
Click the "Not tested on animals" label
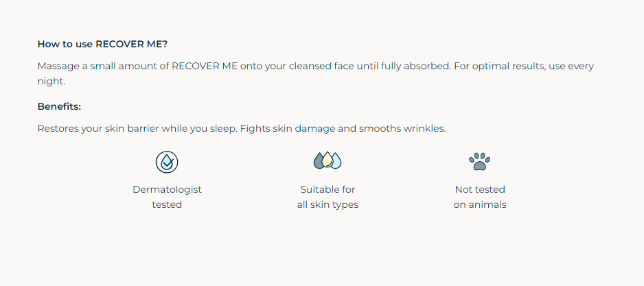tap(480, 197)
